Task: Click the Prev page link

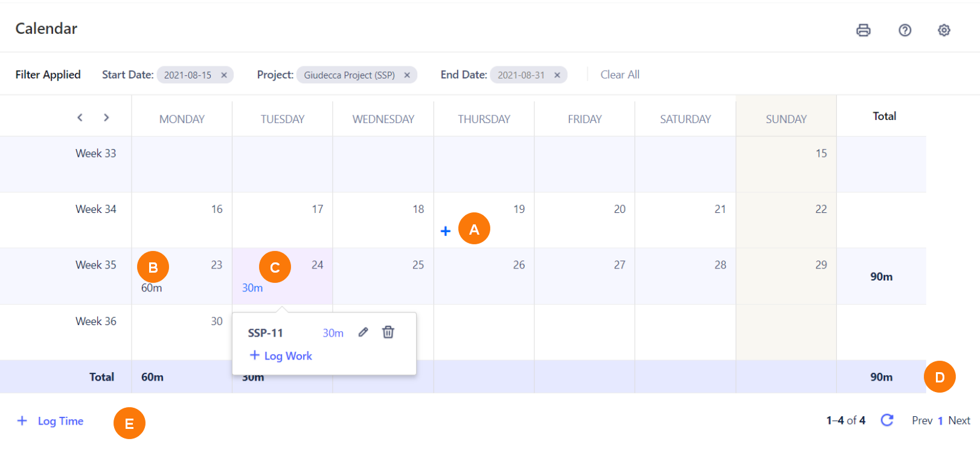Action: click(x=921, y=420)
